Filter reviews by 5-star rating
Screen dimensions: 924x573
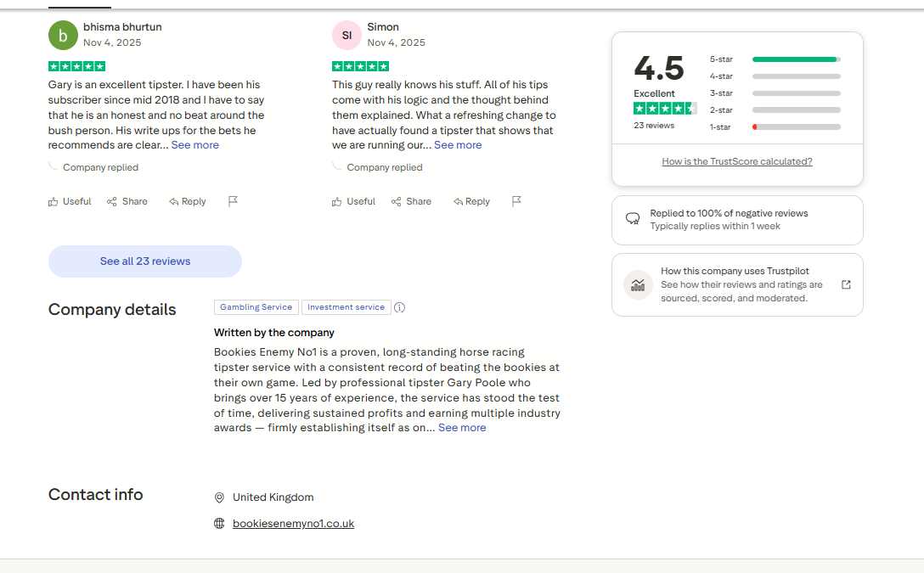coord(775,59)
